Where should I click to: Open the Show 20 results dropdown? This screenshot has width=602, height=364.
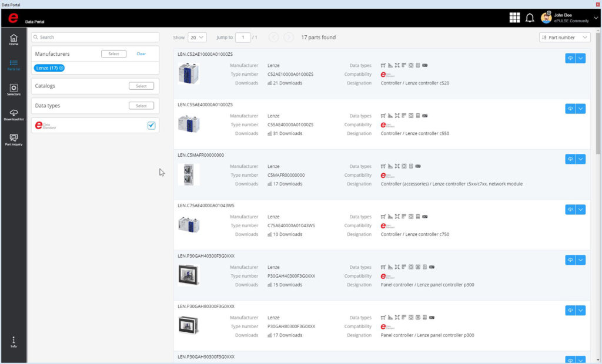click(197, 38)
